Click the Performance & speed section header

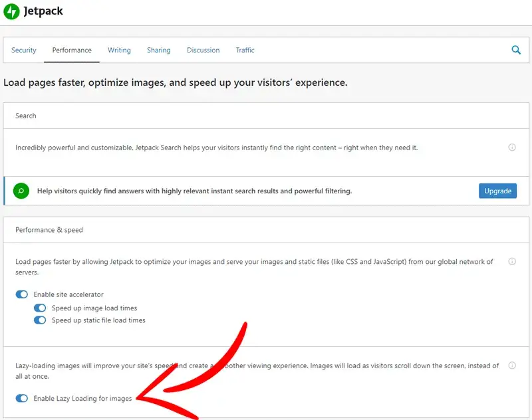coord(49,230)
